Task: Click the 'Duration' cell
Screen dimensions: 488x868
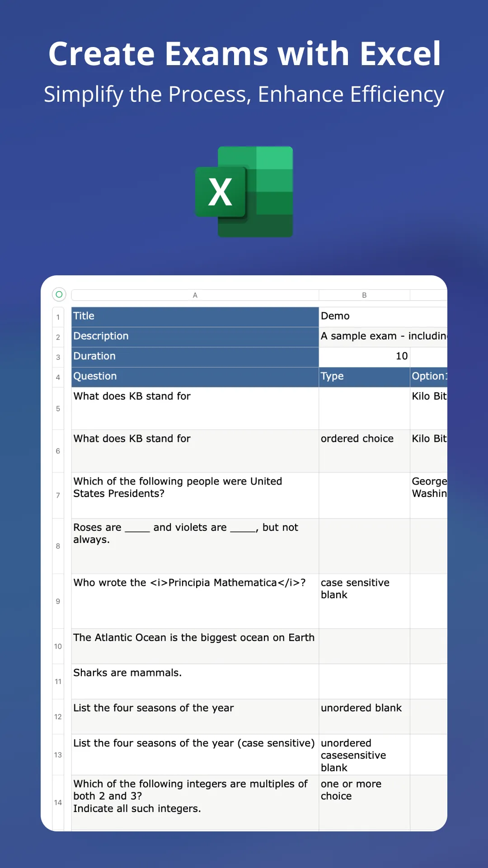Action: coord(195,357)
